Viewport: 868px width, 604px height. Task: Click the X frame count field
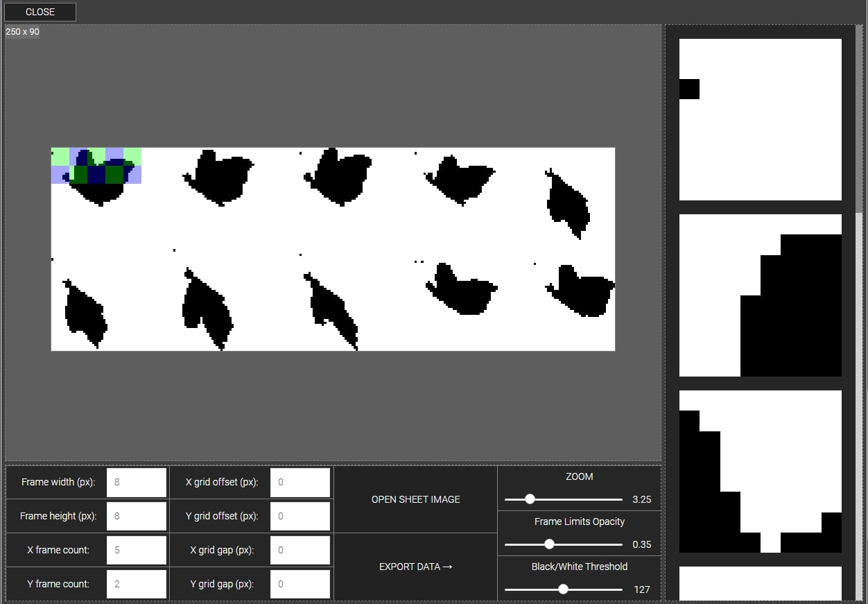point(137,550)
